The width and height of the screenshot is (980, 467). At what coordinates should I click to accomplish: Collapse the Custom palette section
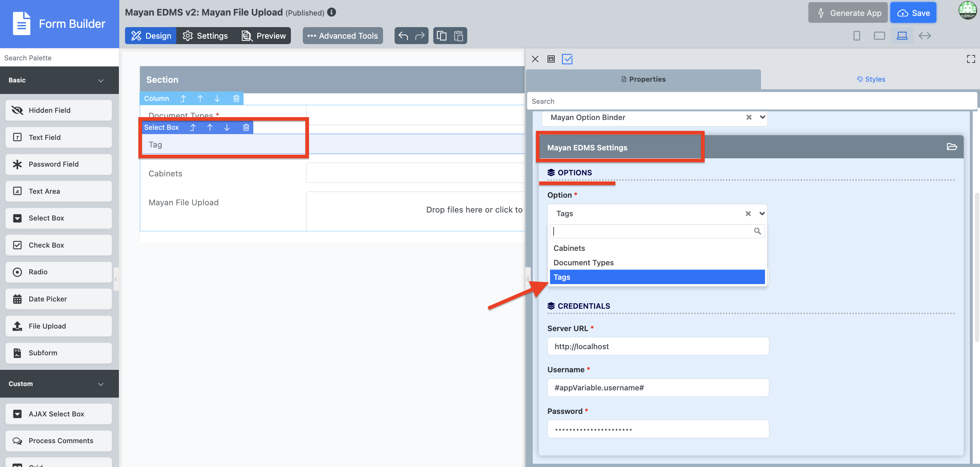point(59,384)
